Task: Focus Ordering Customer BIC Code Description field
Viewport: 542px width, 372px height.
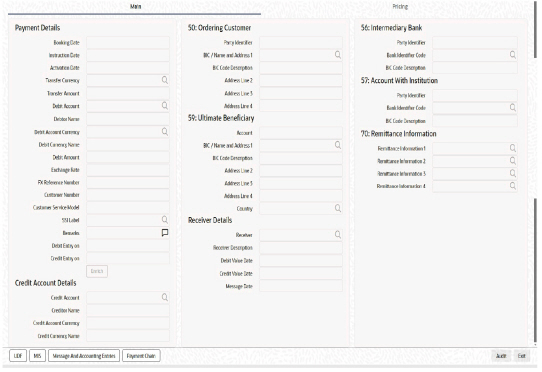Action: click(x=301, y=68)
